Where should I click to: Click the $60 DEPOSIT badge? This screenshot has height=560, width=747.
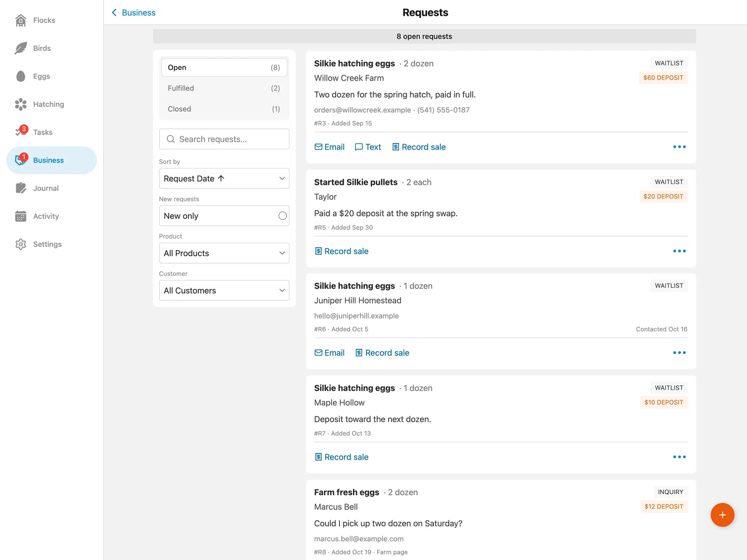click(x=663, y=77)
